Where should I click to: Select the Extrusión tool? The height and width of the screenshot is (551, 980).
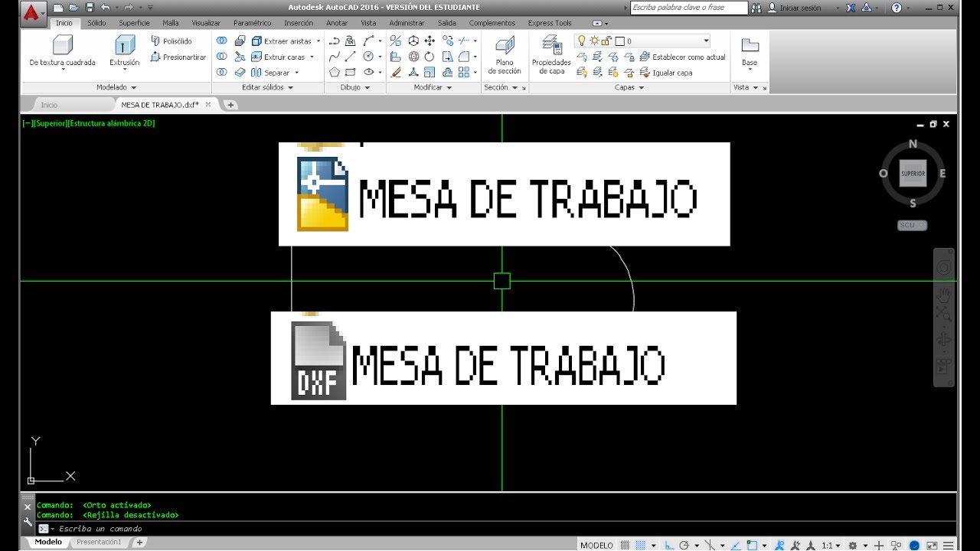[x=124, y=51]
